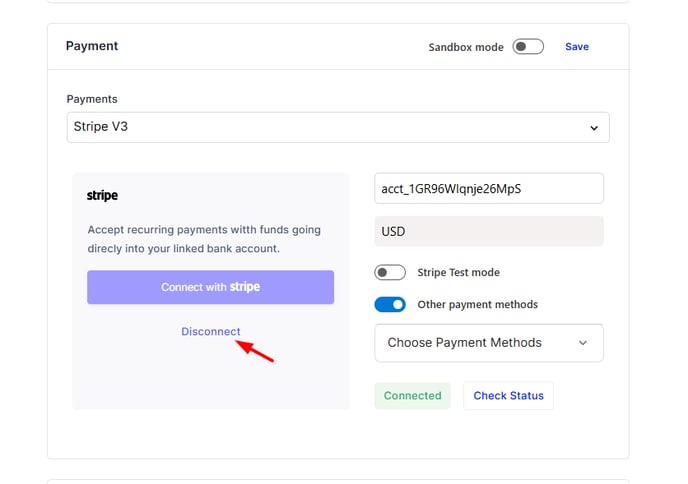Click the Other payment methods label
This screenshot has width=688, height=484.
click(x=477, y=305)
